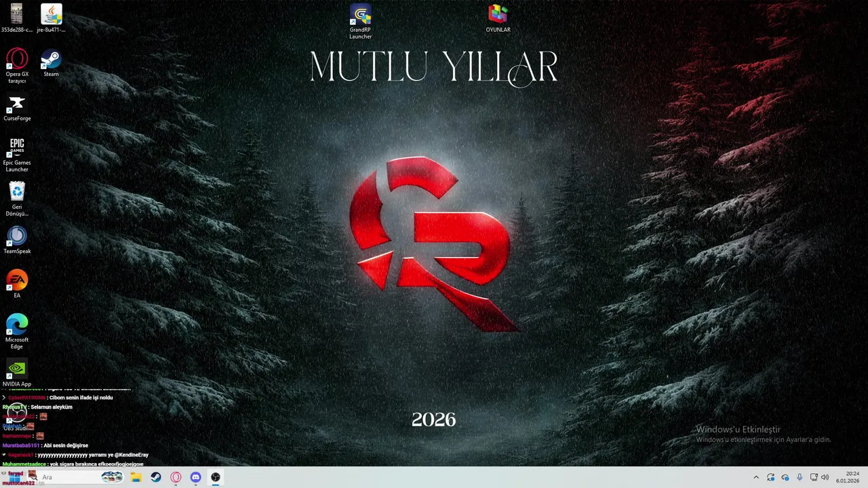Open the cloud sync tray icon
Image resolution: width=868 pixels, height=488 pixels.
coord(785,477)
